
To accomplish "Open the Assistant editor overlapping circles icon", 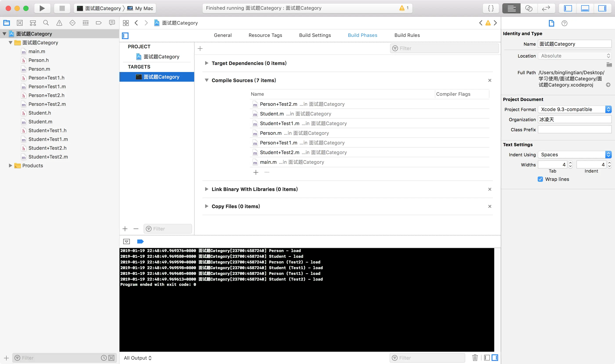I will (529, 8).
